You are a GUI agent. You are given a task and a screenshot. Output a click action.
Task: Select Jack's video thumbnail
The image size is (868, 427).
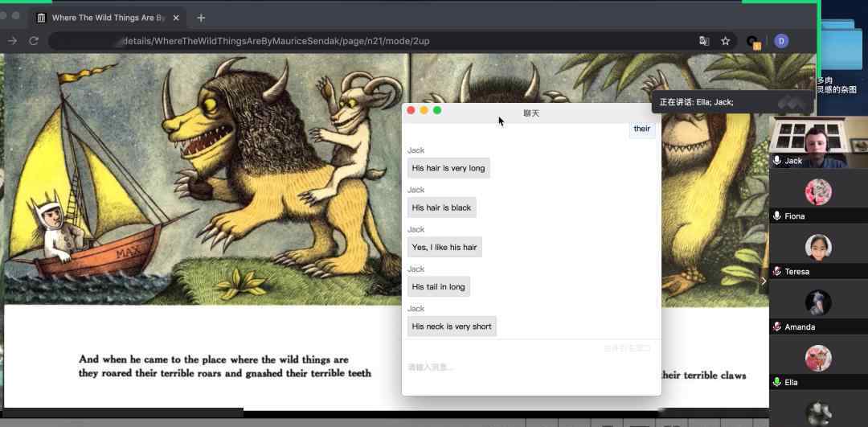pos(818,141)
